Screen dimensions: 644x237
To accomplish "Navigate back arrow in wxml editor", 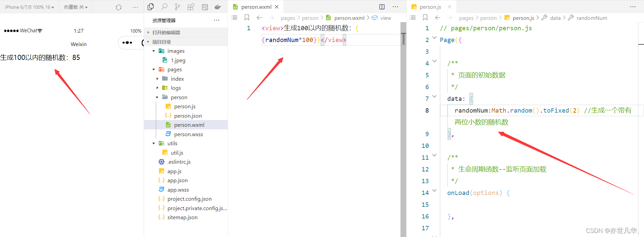I will 259,17.
